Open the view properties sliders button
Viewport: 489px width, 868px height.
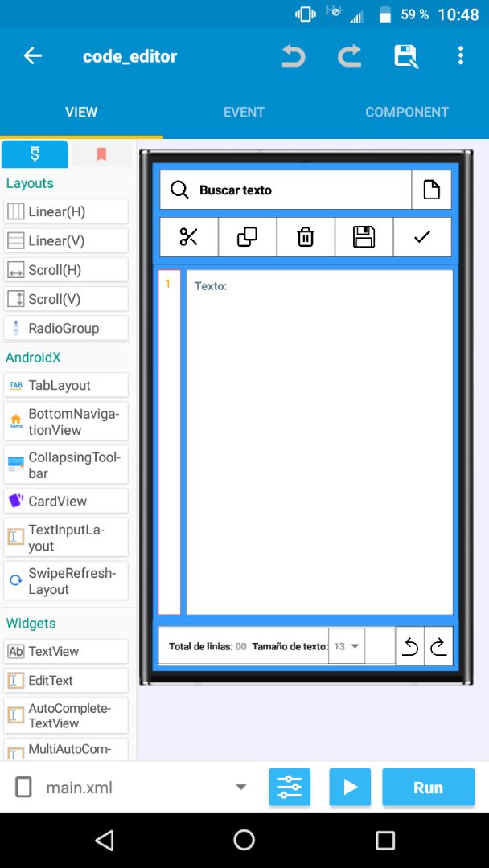290,787
